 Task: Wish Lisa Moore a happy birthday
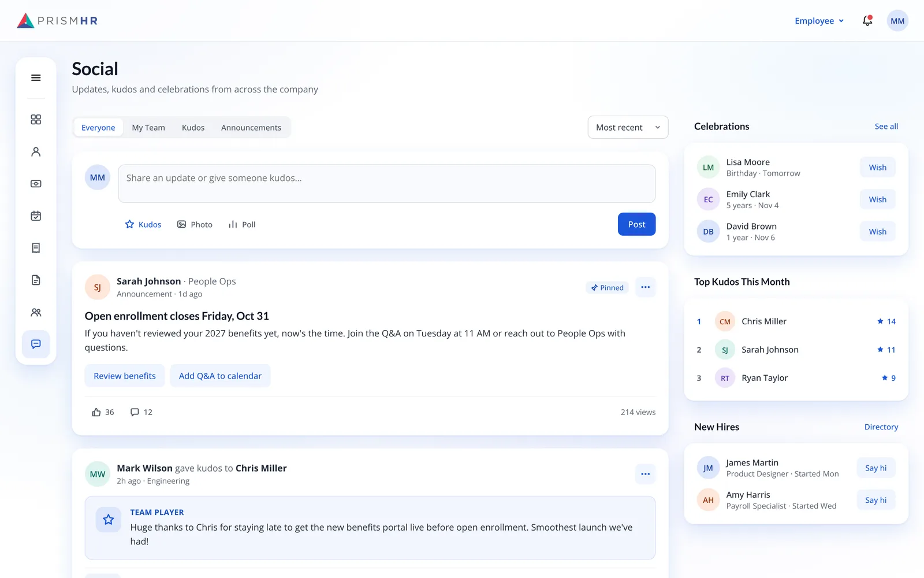[877, 168]
